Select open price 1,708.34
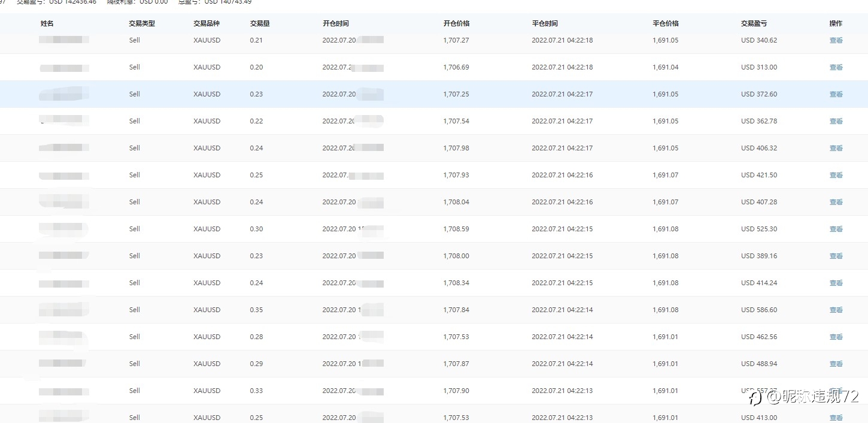Screen dimensions: 868x423 (456, 283)
